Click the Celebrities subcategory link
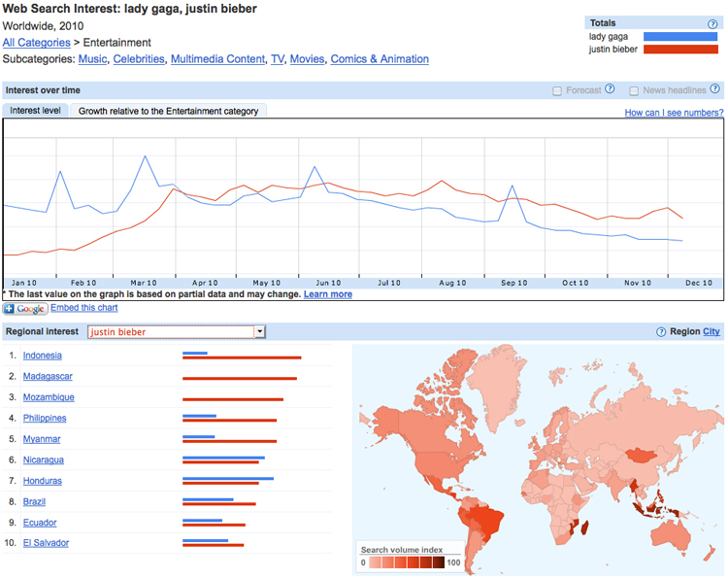The width and height of the screenshot is (728, 578). pyautogui.click(x=139, y=59)
